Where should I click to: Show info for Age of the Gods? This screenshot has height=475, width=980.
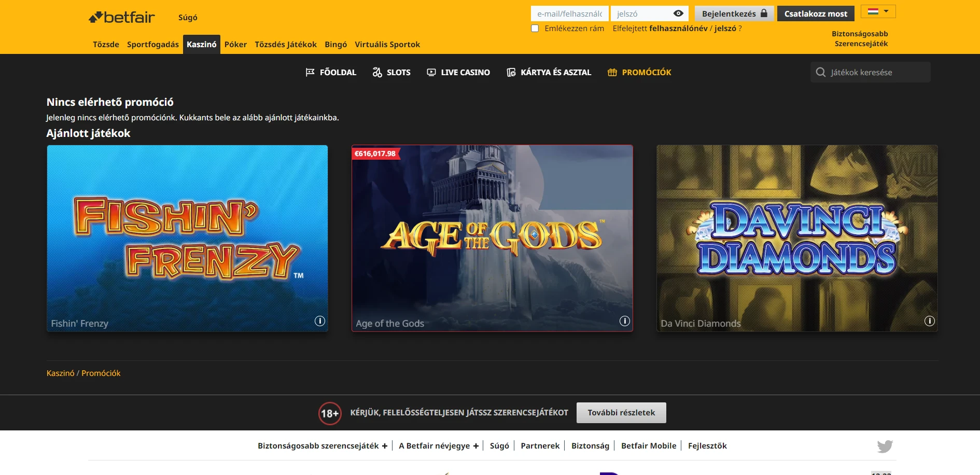click(625, 321)
